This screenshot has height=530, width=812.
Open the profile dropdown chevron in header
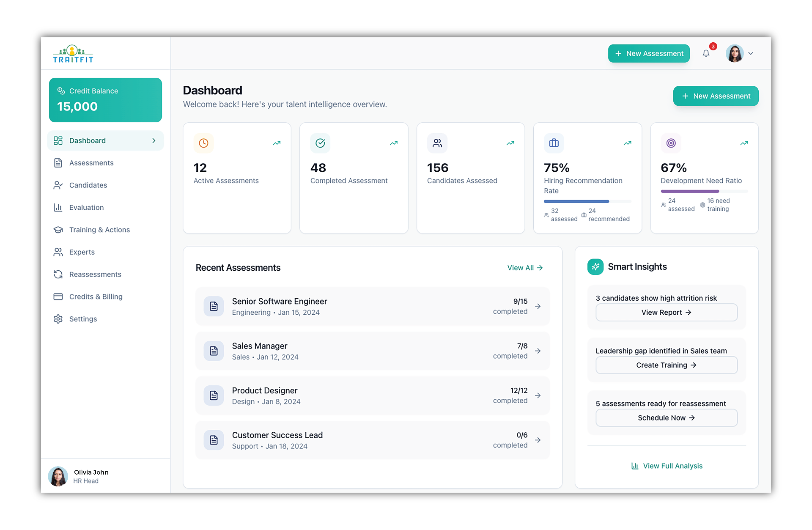751,54
